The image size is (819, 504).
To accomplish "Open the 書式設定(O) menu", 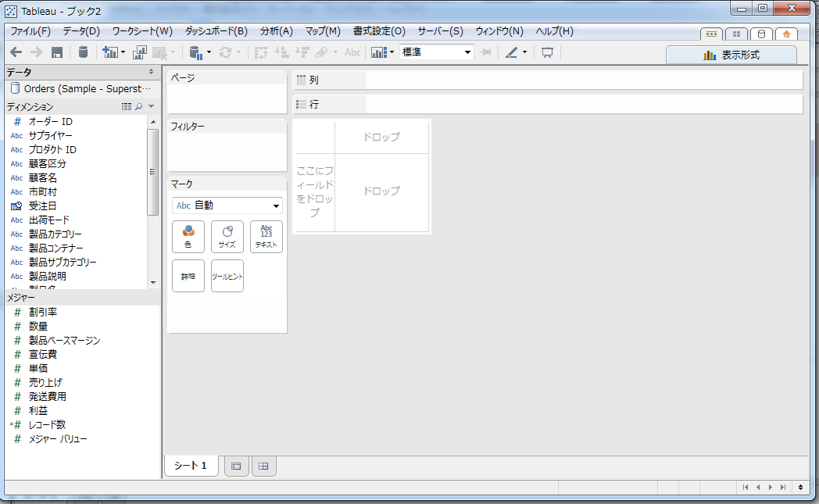I will 379,31.
